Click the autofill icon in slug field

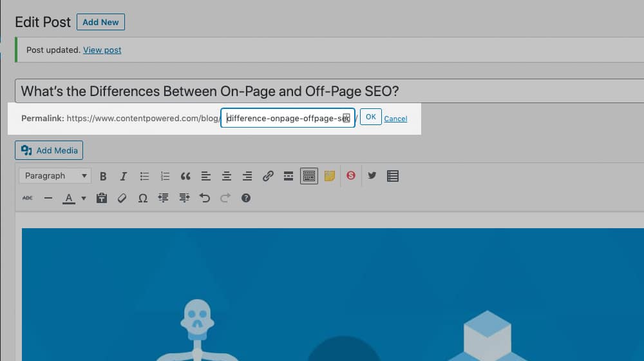[346, 118]
